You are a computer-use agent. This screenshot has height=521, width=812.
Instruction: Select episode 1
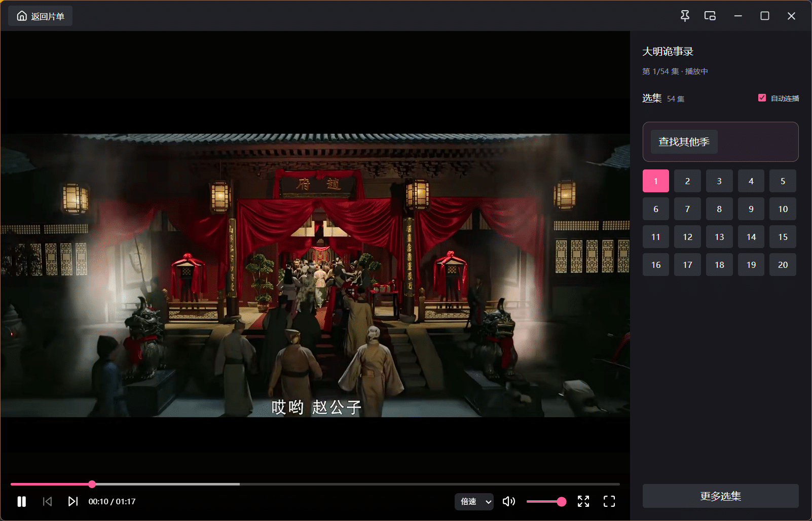[656, 181]
